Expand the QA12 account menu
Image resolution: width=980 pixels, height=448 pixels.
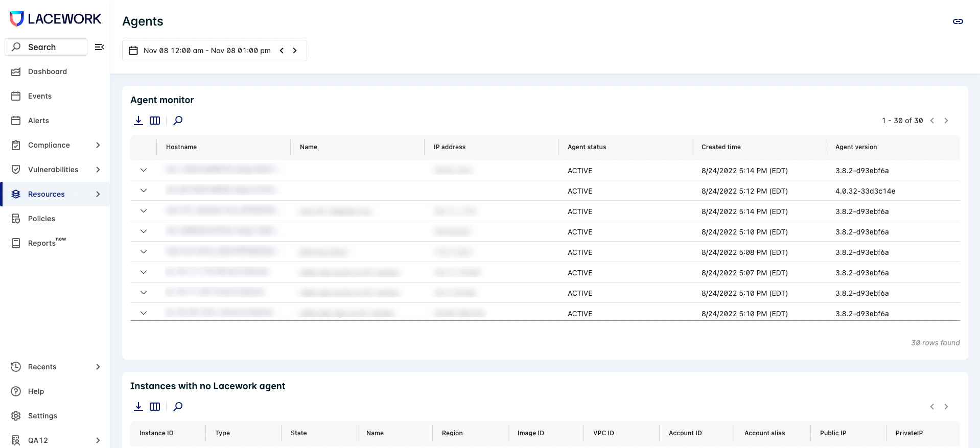click(98, 440)
